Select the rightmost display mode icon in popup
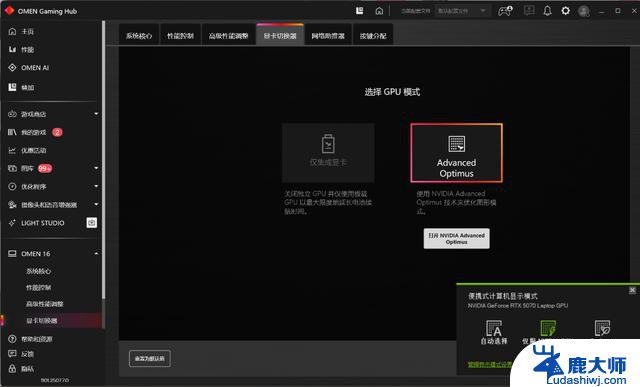640x387 pixels. [602, 328]
